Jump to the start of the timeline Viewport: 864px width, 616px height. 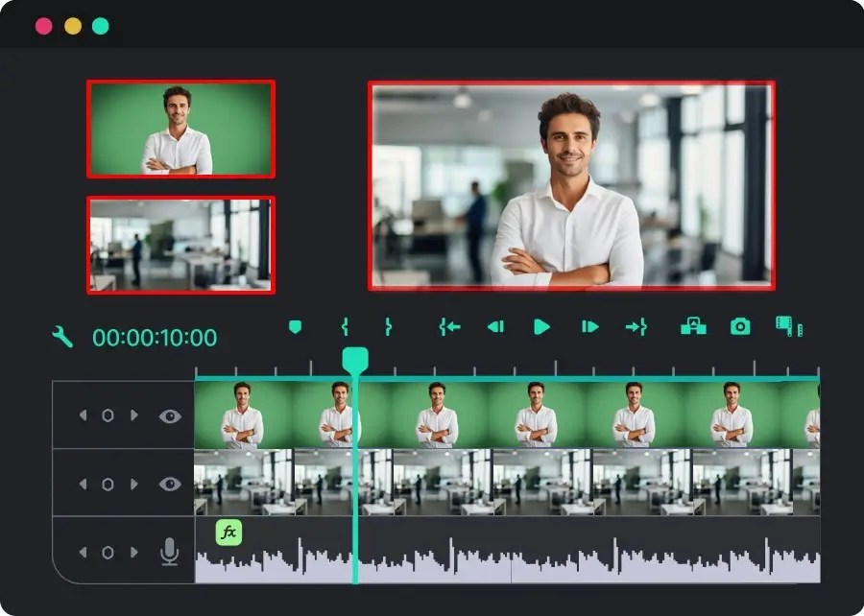click(447, 326)
